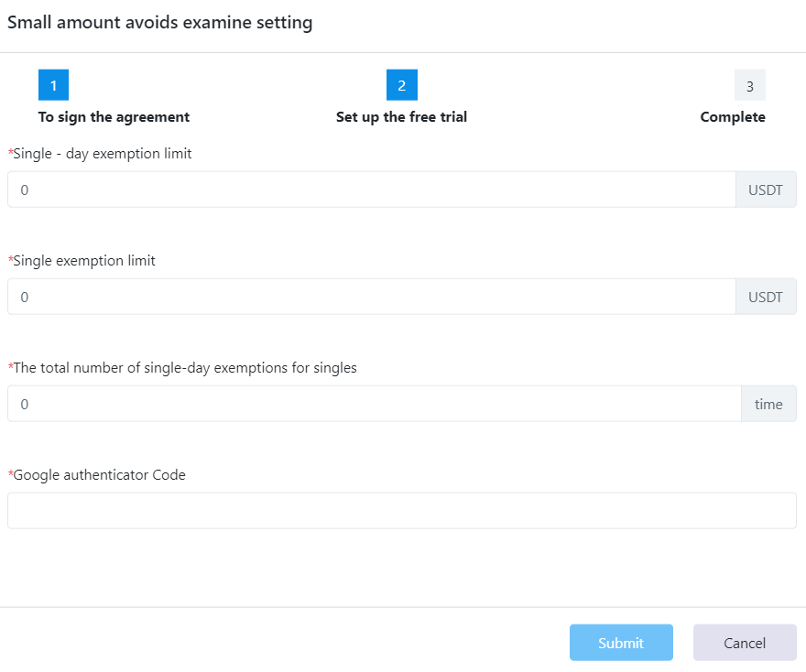Click the step 1 number badge
The height and width of the screenshot is (672, 806).
(53, 85)
